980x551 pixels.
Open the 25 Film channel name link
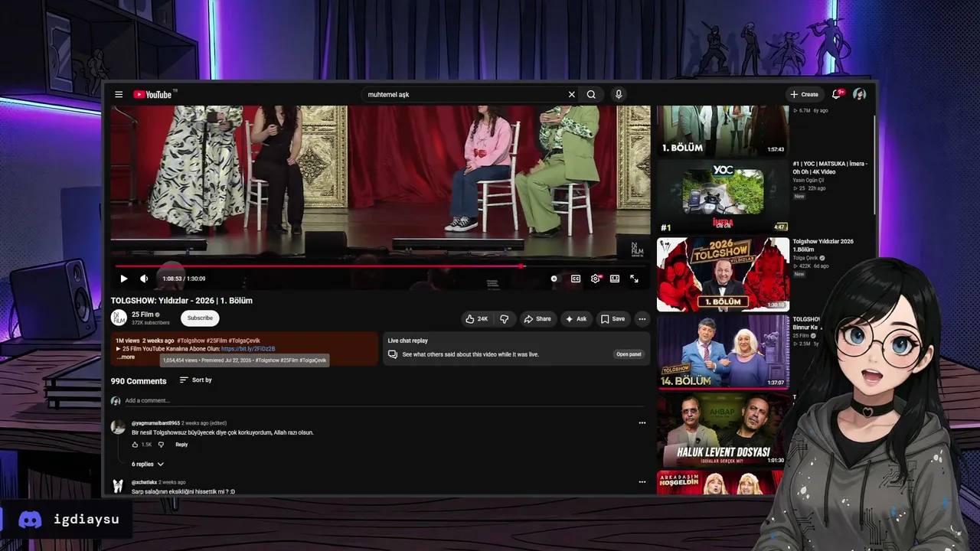click(x=142, y=315)
